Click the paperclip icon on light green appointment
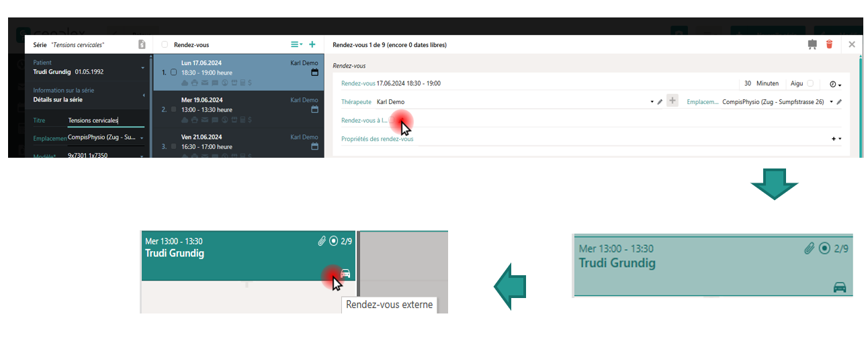The image size is (868, 341). coord(809,248)
